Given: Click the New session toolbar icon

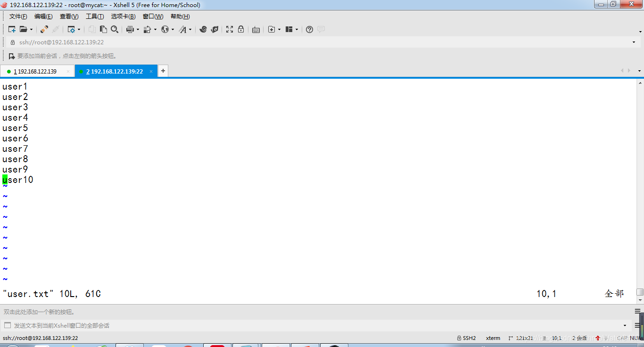Looking at the screenshot, I should pos(12,29).
